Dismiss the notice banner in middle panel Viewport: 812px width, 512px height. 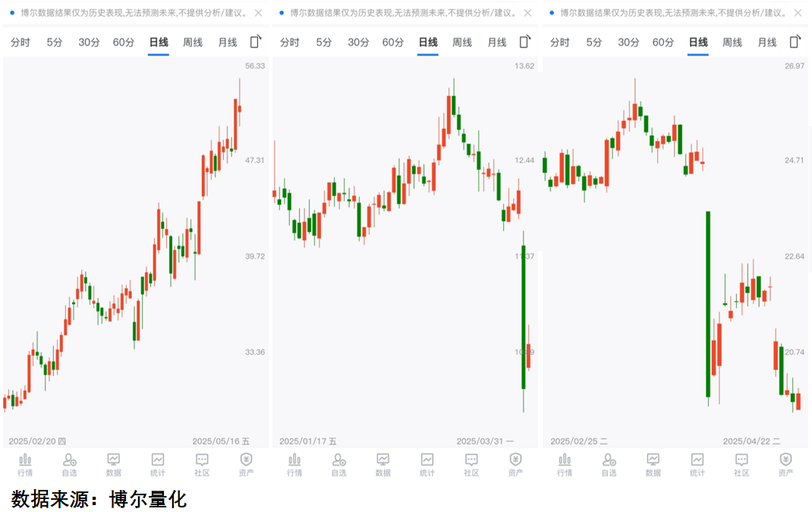point(527,13)
